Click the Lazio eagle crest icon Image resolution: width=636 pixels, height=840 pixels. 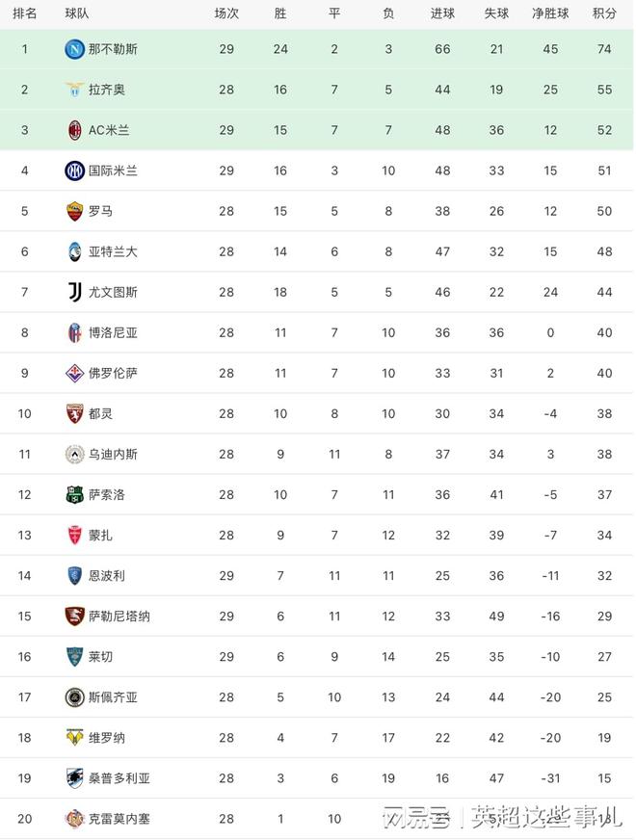tap(74, 90)
